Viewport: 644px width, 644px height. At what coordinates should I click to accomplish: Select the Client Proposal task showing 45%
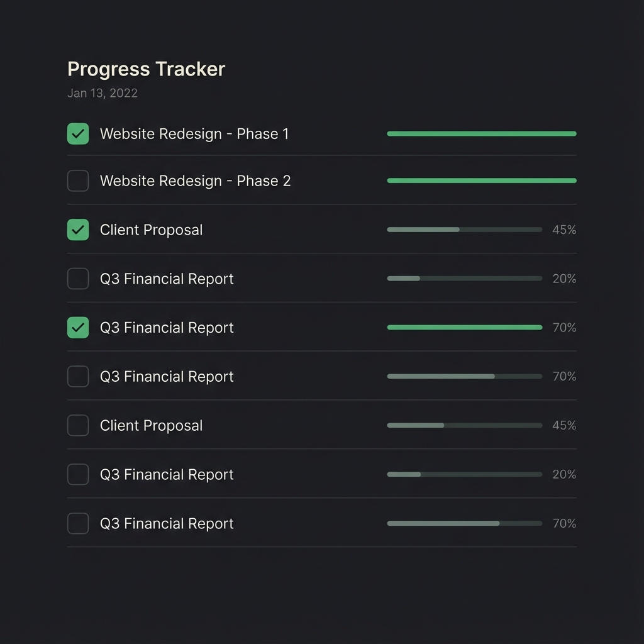151,230
